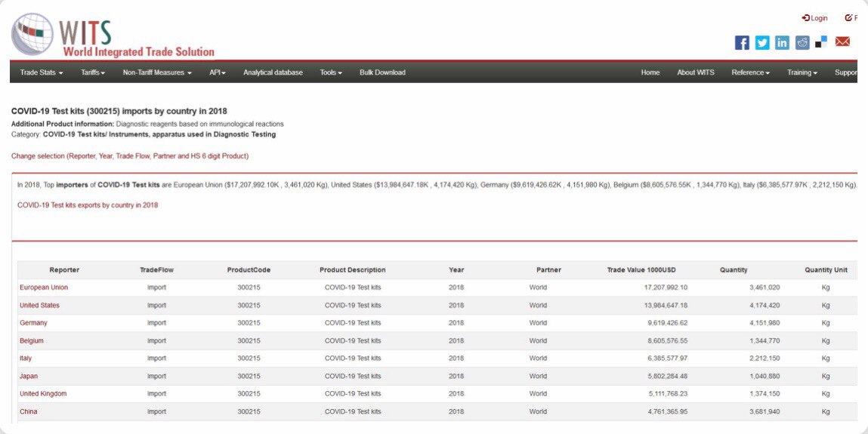Screen dimensions: 868x434
Task: Expand the Training menu
Action: coord(802,72)
